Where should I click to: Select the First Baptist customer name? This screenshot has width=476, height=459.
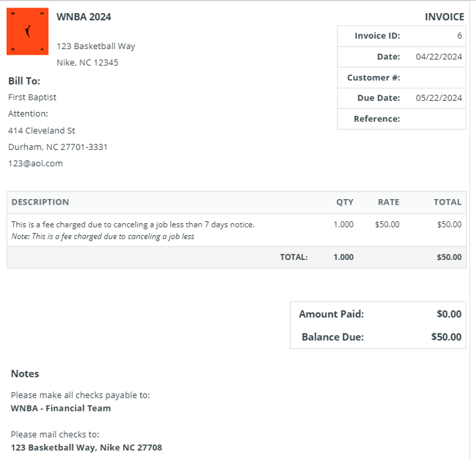(33, 97)
